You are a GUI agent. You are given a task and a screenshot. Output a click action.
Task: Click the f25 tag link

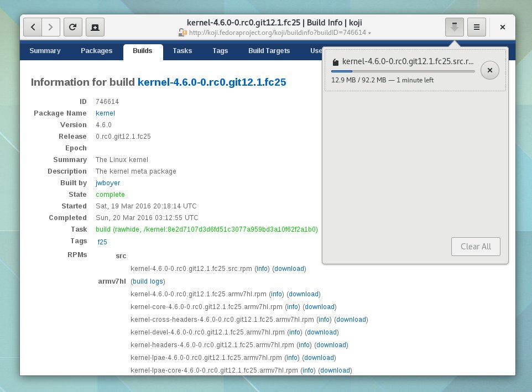[x=102, y=242]
